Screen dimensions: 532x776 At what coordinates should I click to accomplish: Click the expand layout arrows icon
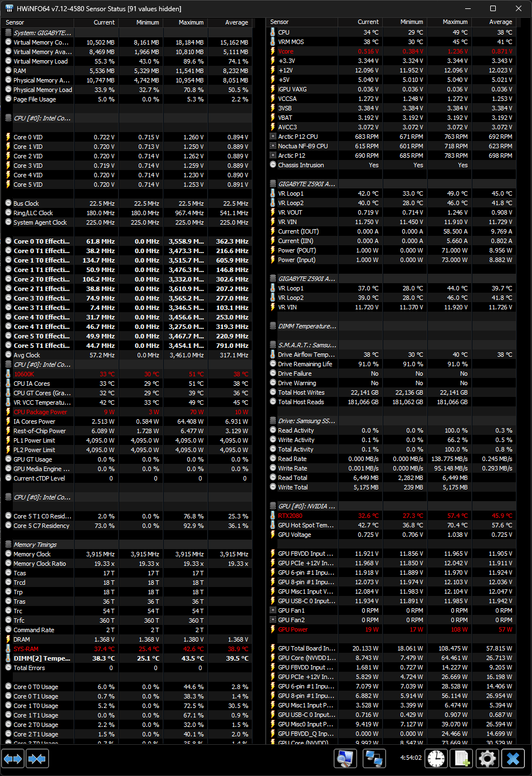13,759
